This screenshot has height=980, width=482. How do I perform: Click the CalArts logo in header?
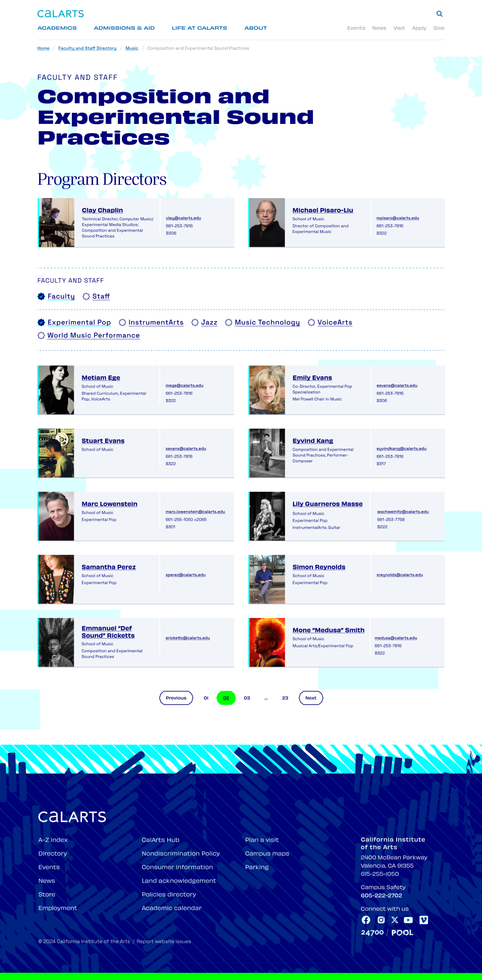[x=61, y=14]
